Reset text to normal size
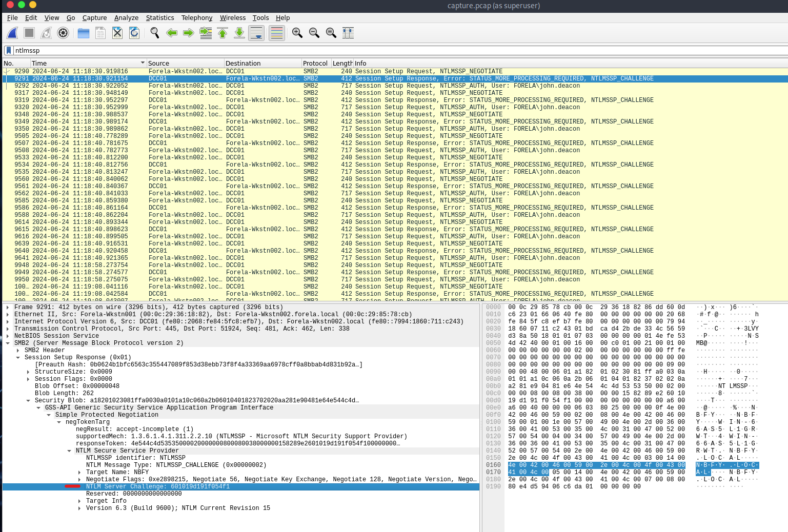The height and width of the screenshot is (532, 788). click(331, 33)
